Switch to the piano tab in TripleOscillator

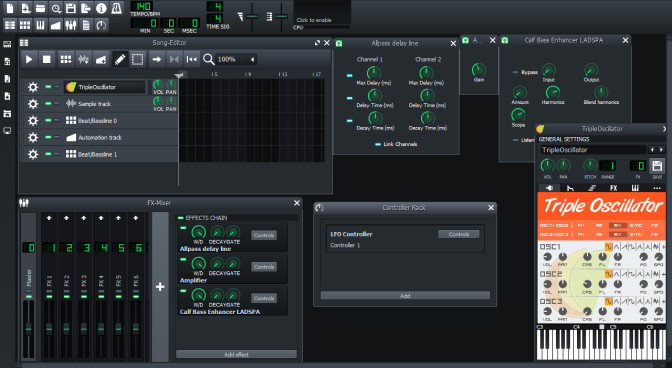coord(635,188)
